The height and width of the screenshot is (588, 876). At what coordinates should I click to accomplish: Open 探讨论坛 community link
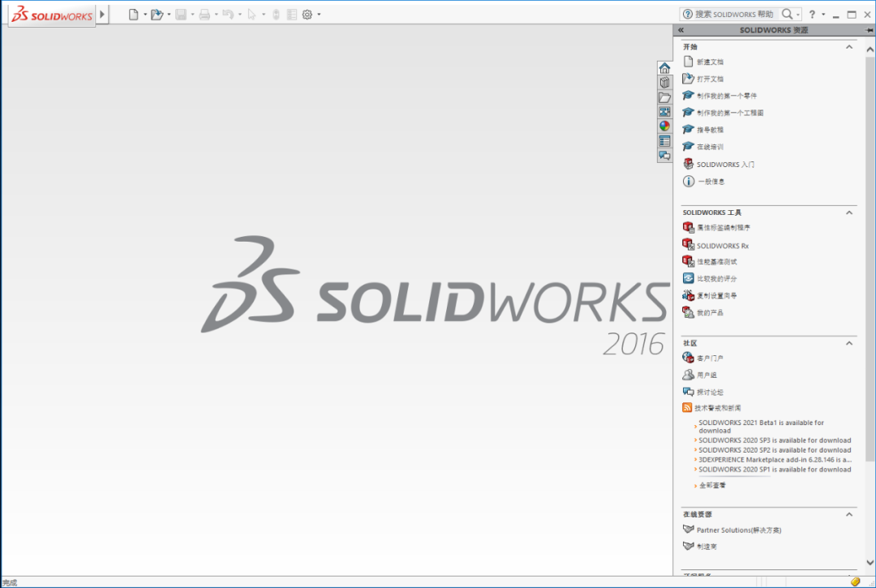710,393
